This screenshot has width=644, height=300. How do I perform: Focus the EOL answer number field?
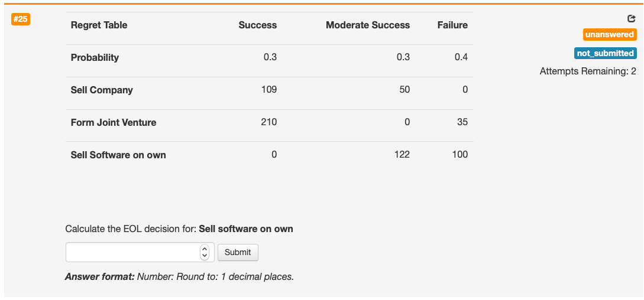point(140,252)
